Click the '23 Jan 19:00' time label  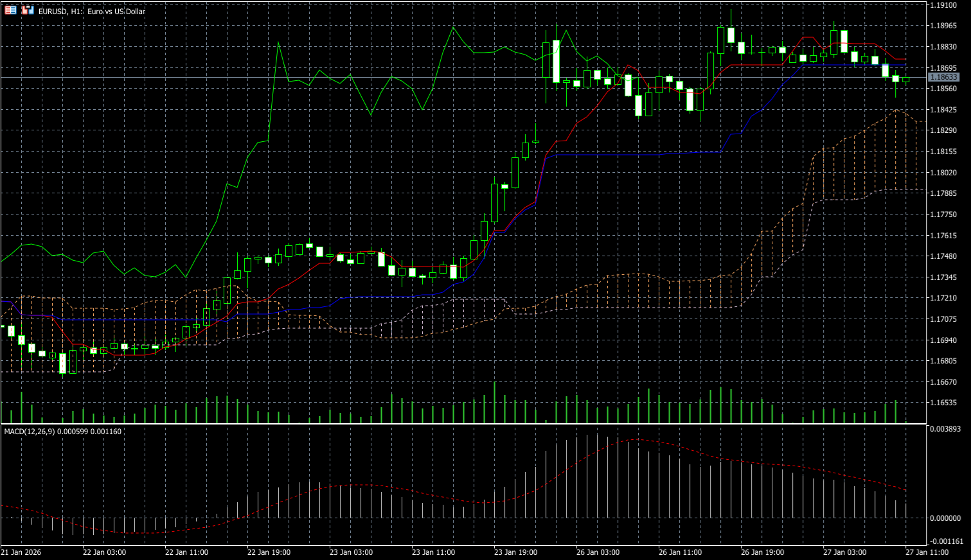516,552
